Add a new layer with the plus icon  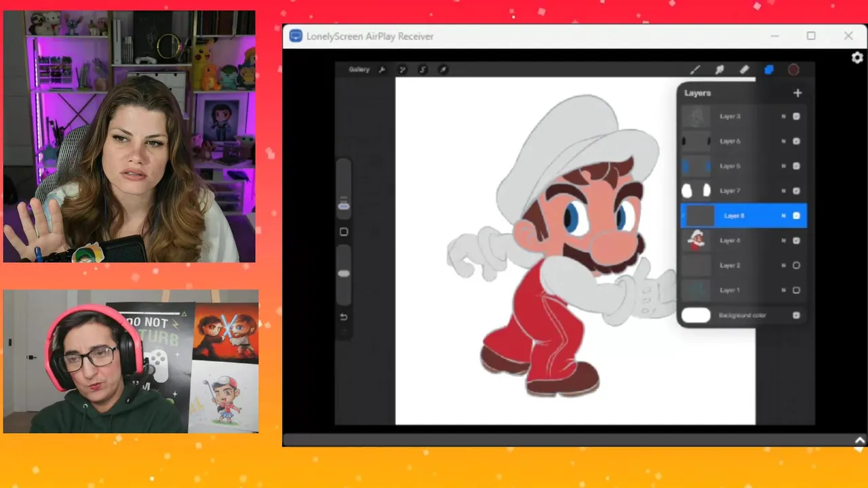797,93
